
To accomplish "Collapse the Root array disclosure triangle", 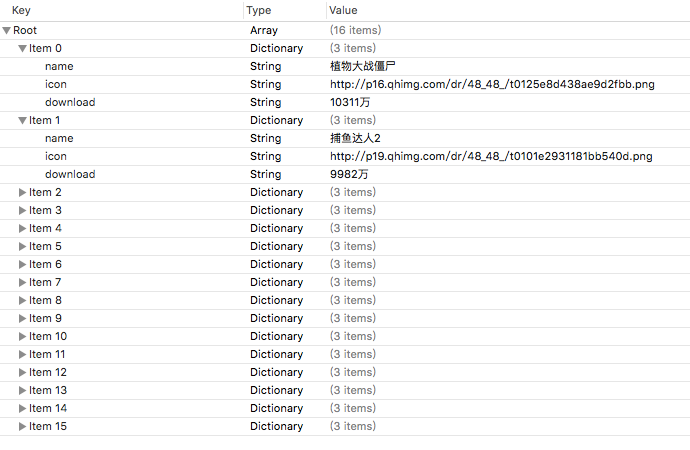I will tap(7, 31).
